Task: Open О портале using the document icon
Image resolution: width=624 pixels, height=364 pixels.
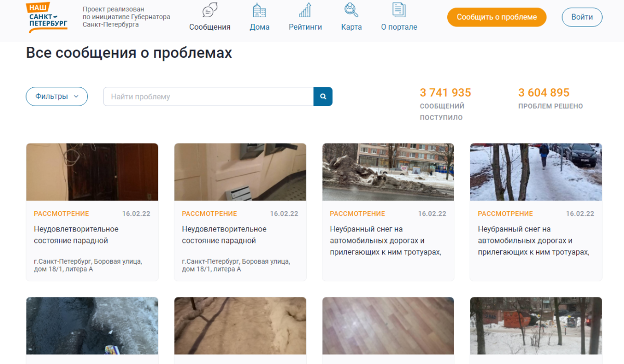Action: [399, 11]
